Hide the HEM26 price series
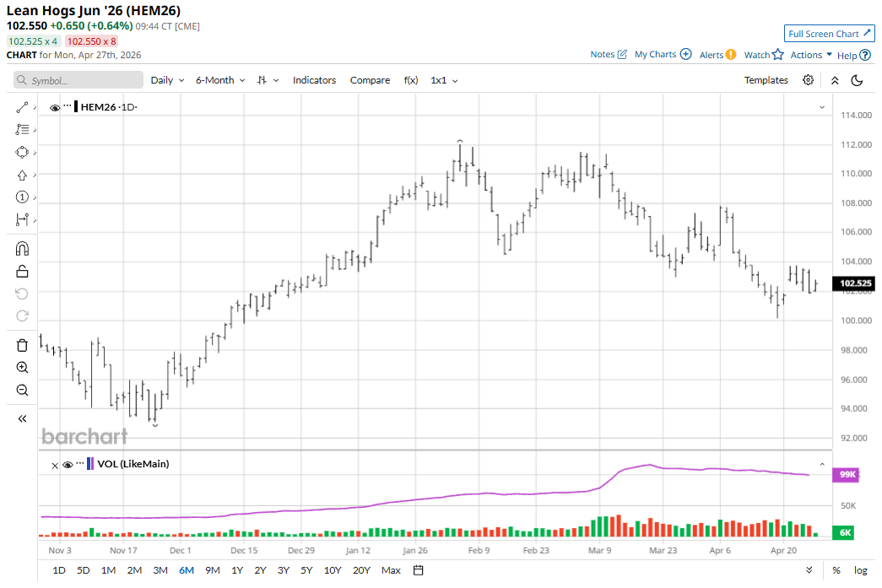 tap(55, 107)
